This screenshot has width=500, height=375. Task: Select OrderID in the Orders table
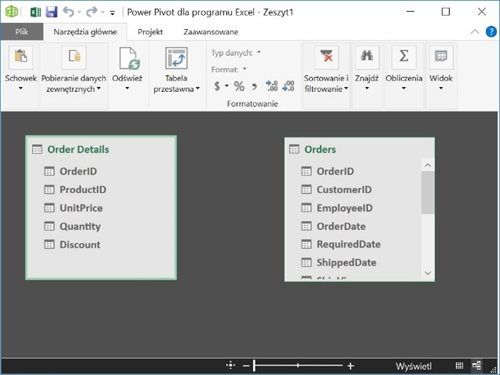335,171
